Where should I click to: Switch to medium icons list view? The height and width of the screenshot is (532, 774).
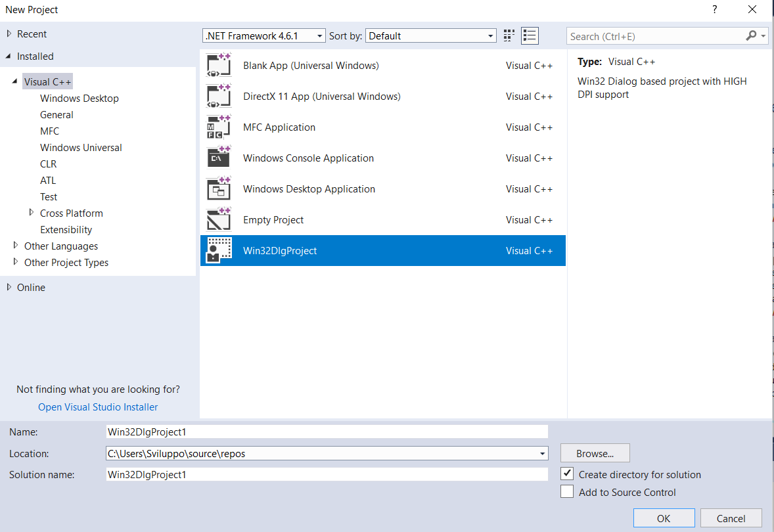530,35
